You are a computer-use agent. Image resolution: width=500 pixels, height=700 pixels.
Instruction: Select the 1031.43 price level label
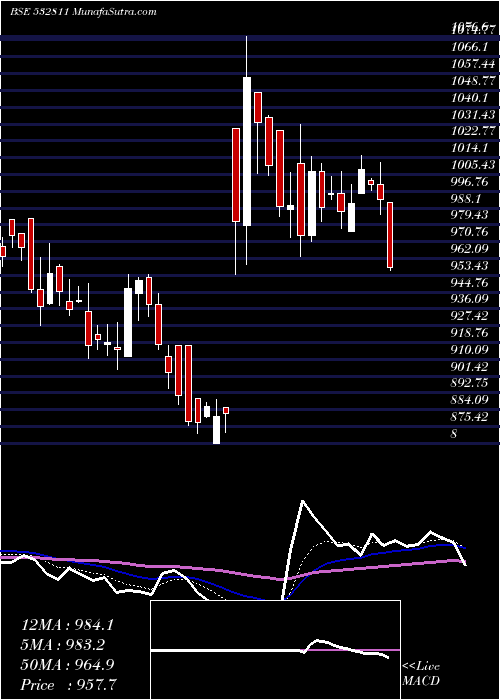pyautogui.click(x=473, y=114)
